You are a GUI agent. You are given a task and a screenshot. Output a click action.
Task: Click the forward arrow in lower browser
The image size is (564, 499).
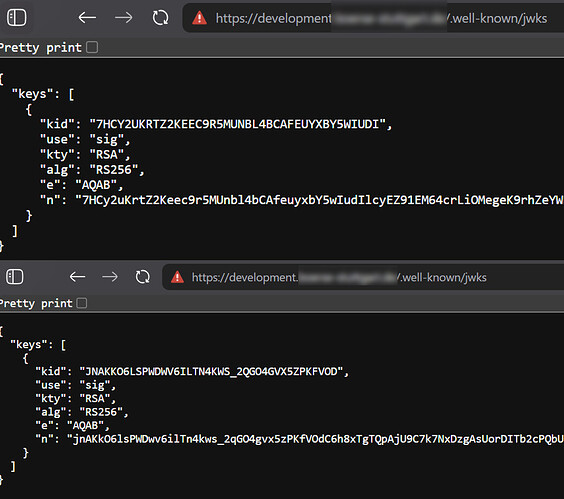tap(110, 277)
